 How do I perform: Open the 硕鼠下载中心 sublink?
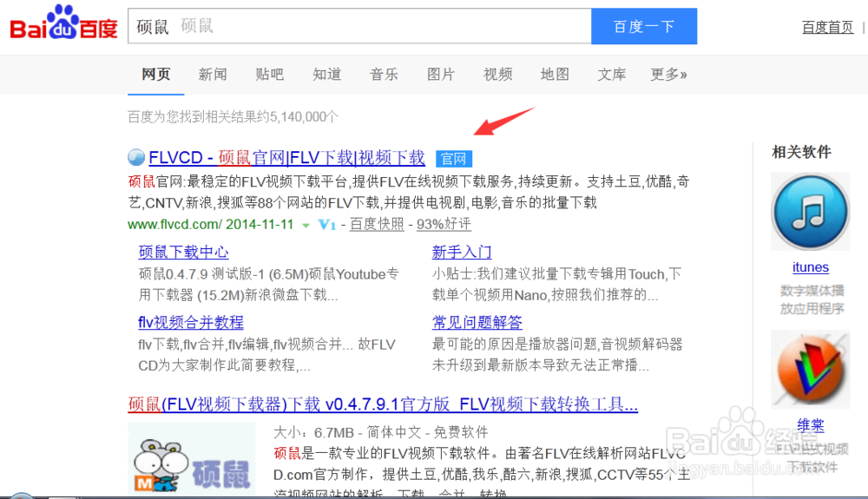pos(183,253)
